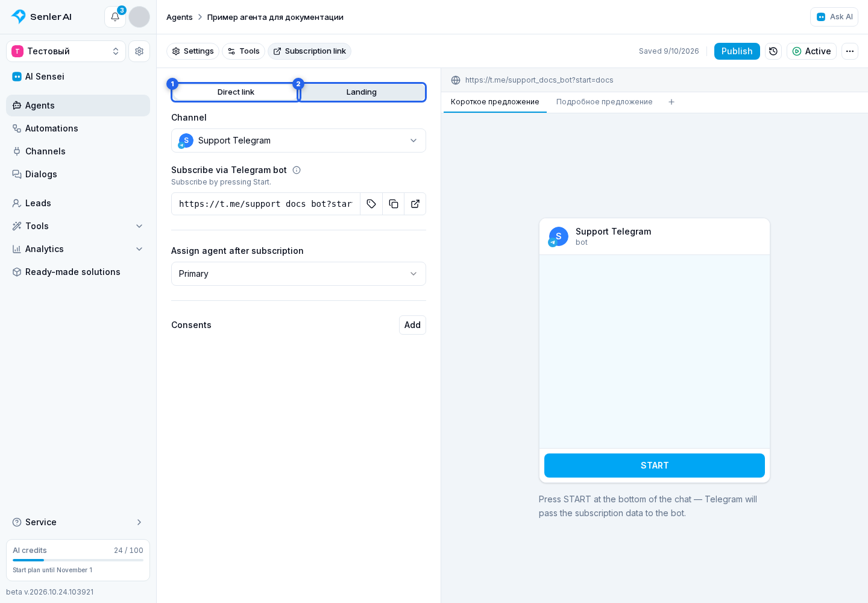Open workspace settings gear icon
868x603 pixels.
[139, 51]
